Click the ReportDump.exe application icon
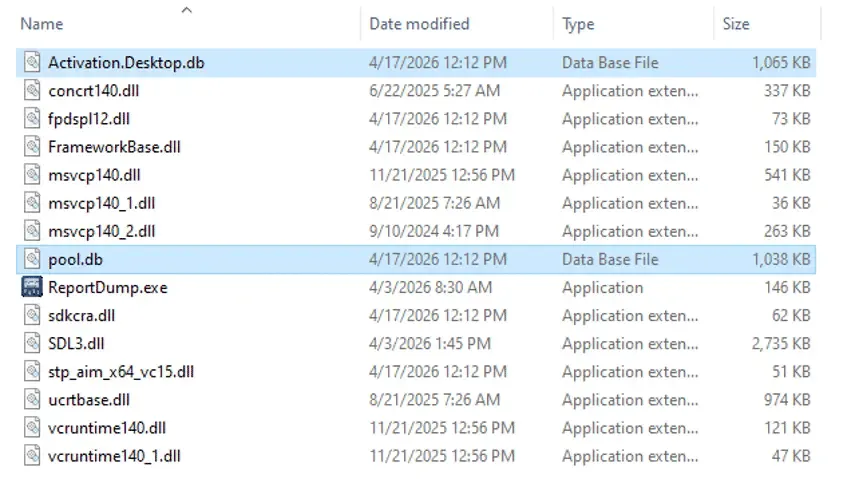This screenshot has width=852, height=480. (32, 287)
